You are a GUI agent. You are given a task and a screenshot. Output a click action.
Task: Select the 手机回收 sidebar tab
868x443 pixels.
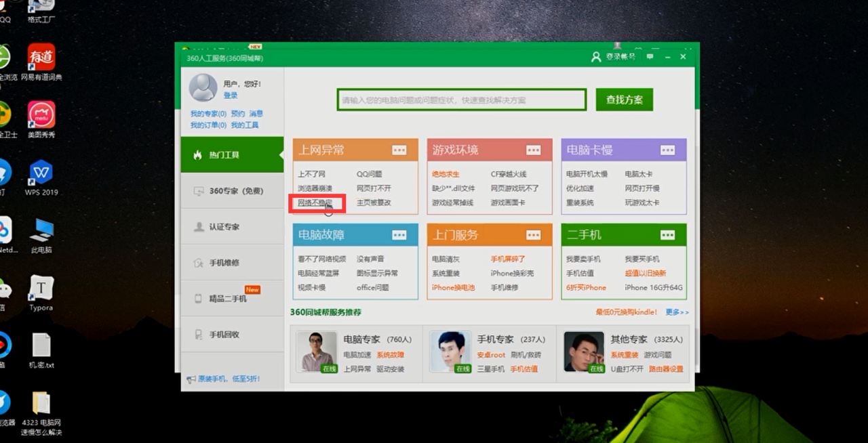pos(232,335)
